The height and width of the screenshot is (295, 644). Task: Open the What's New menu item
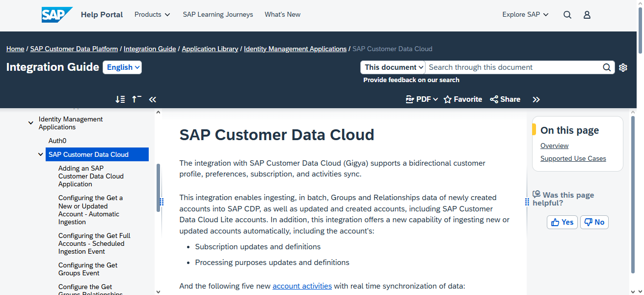point(282,15)
